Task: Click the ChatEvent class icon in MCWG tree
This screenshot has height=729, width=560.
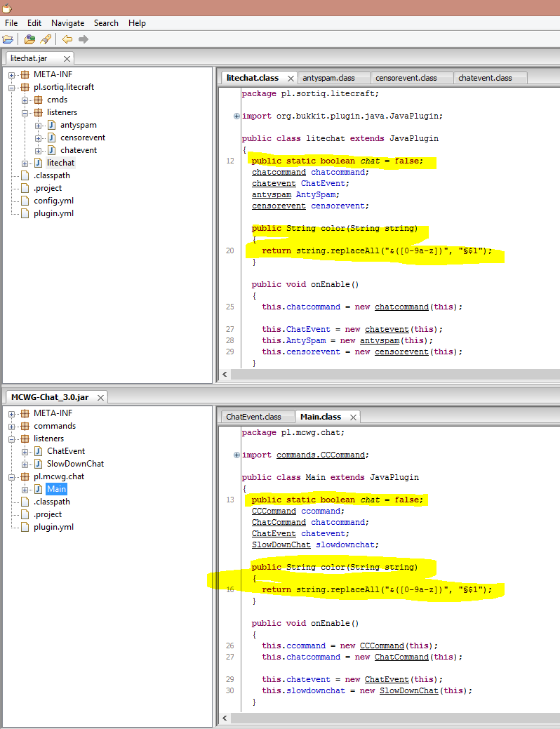Action: tap(38, 451)
